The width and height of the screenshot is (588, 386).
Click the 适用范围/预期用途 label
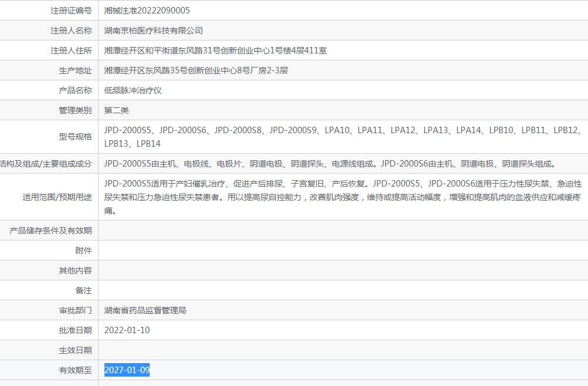click(57, 197)
